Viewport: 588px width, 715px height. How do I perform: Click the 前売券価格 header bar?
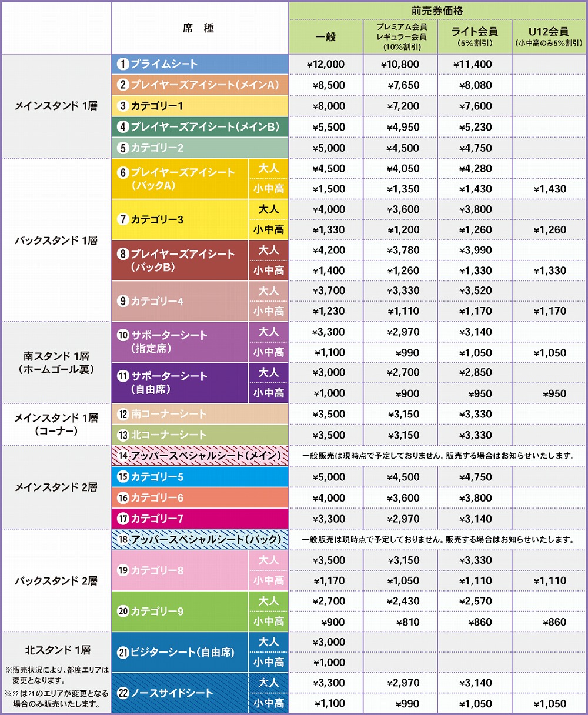click(x=437, y=11)
